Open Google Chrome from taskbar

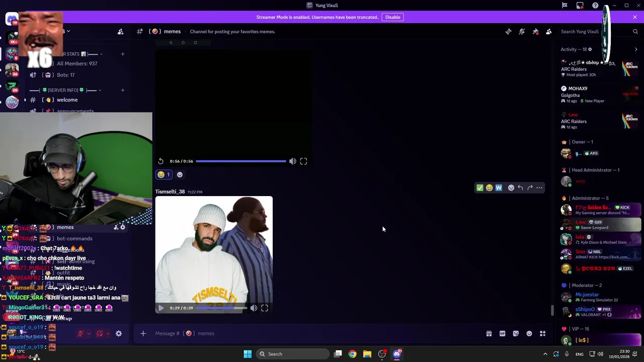(352, 354)
